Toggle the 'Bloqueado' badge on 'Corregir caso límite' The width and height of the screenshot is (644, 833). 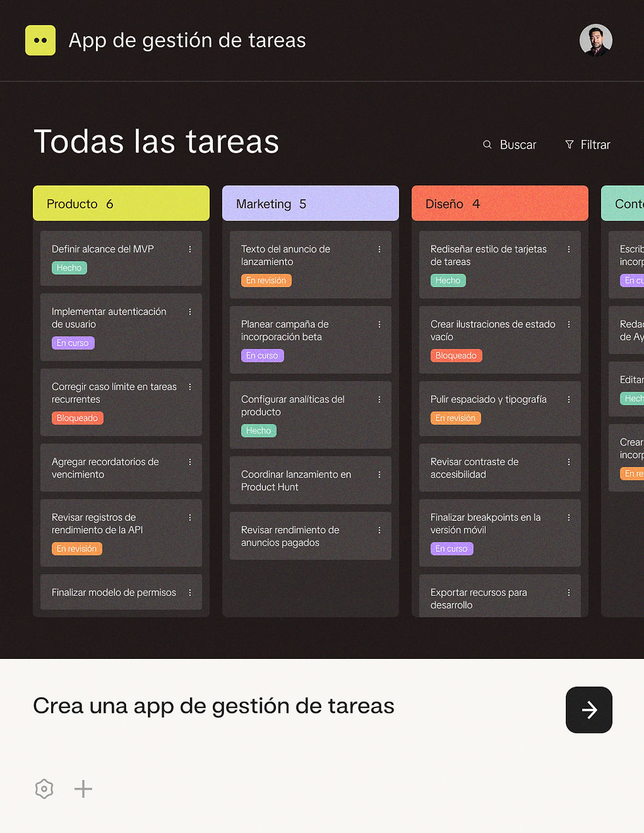click(77, 418)
